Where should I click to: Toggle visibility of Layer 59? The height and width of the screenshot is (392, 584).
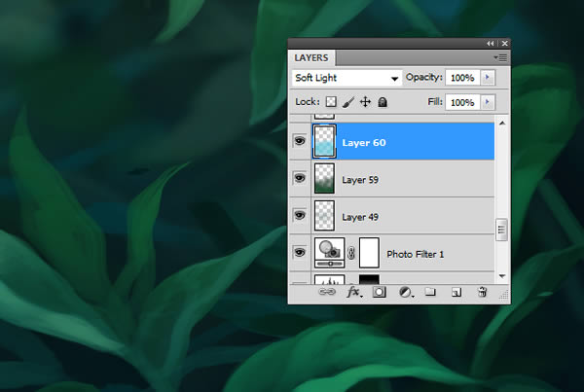[x=299, y=179]
